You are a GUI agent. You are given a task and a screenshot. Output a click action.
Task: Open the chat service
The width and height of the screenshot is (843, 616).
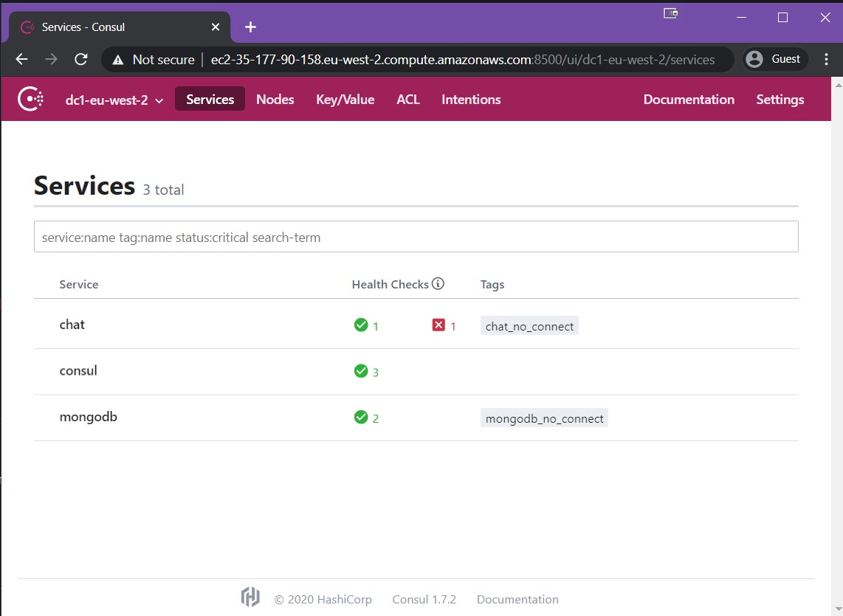[72, 325]
